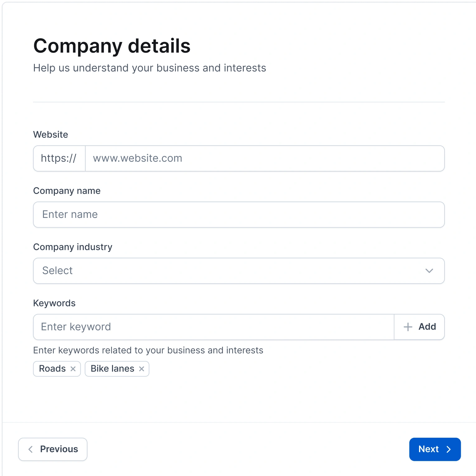
Task: Click the Next button
Action: [x=435, y=449]
